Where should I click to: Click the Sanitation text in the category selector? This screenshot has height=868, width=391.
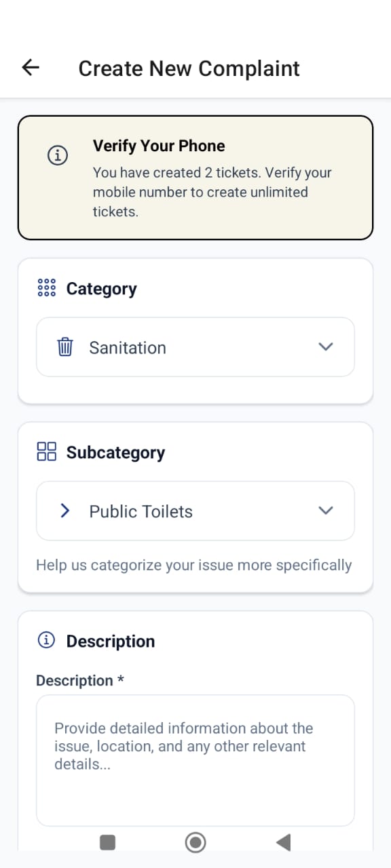(128, 347)
